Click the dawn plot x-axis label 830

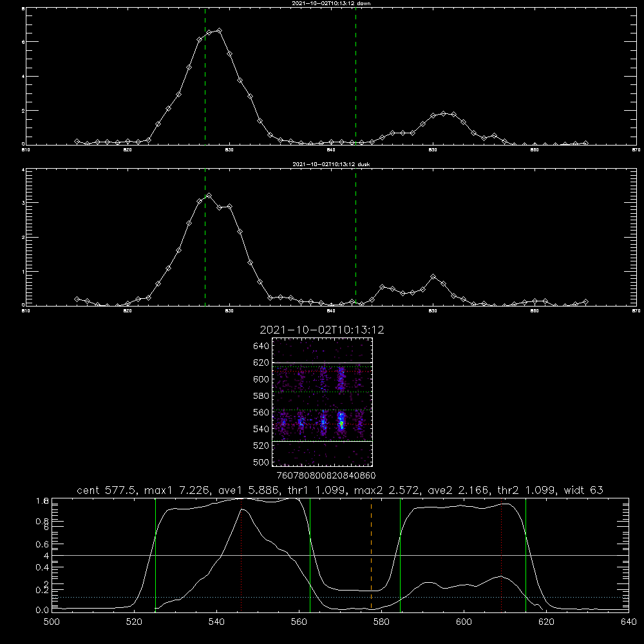pyautogui.click(x=229, y=150)
